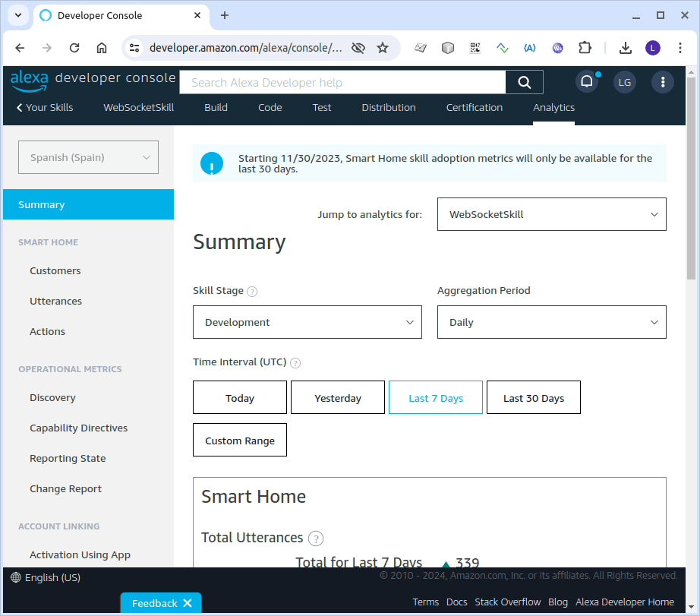Open the console kebab menu icon
Image resolution: width=700 pixels, height=616 pixels.
point(663,82)
